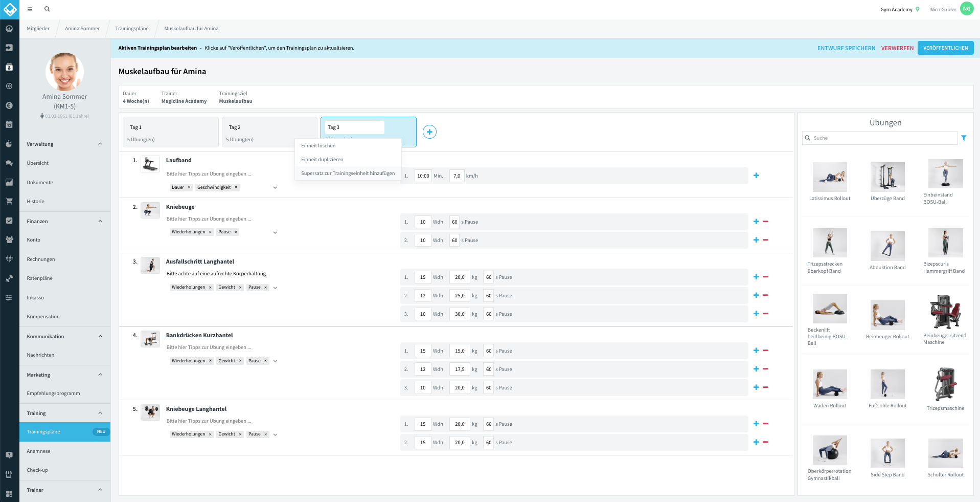Add a set to Laufband exercise
Image resolution: width=980 pixels, height=502 pixels.
tap(756, 176)
